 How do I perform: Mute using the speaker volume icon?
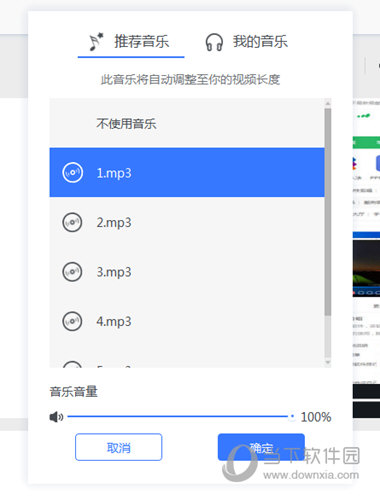(x=56, y=417)
